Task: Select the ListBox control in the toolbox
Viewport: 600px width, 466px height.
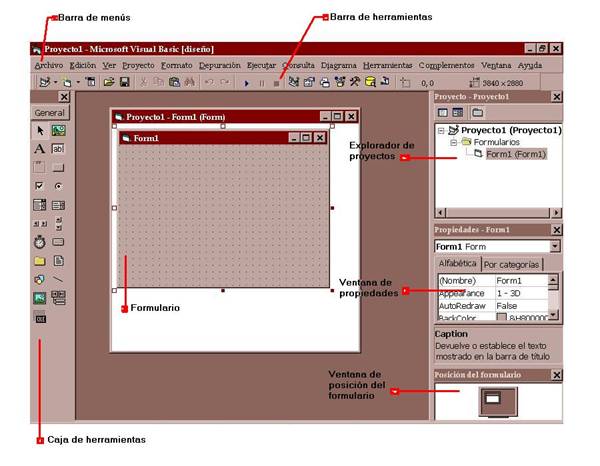Action: coord(58,205)
